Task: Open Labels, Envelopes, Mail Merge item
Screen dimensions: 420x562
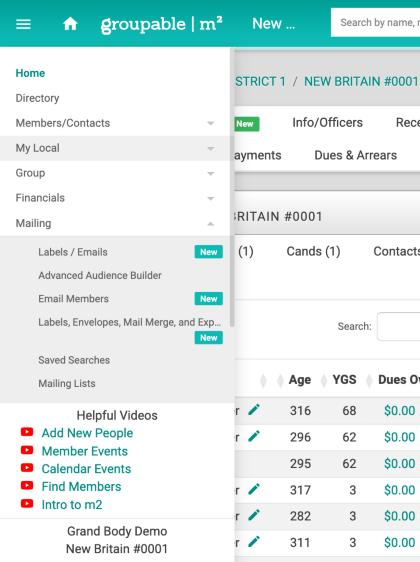Action: click(129, 322)
